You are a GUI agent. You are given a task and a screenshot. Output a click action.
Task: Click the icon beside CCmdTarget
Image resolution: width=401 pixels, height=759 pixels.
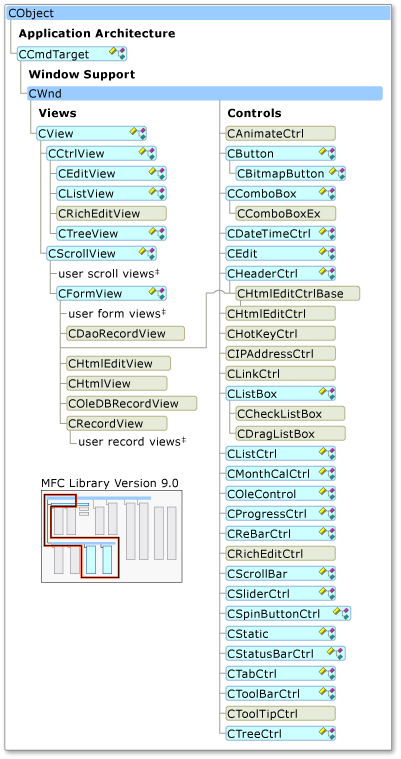(118, 53)
